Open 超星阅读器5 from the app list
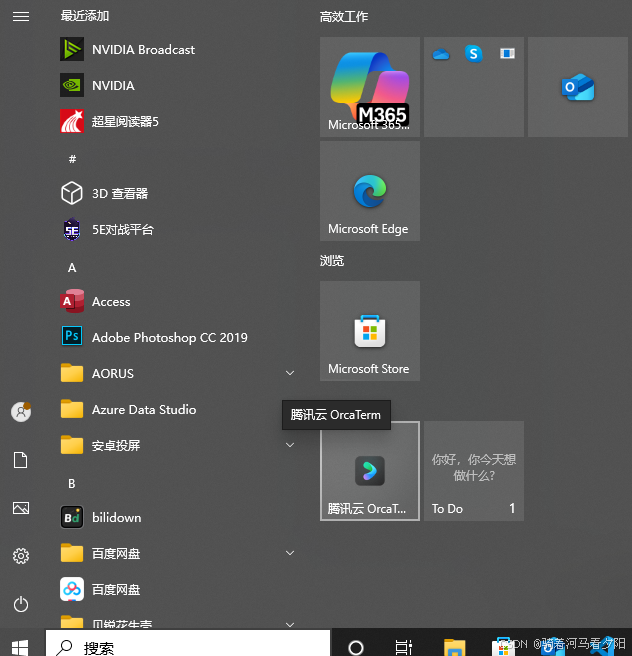 pos(178,121)
